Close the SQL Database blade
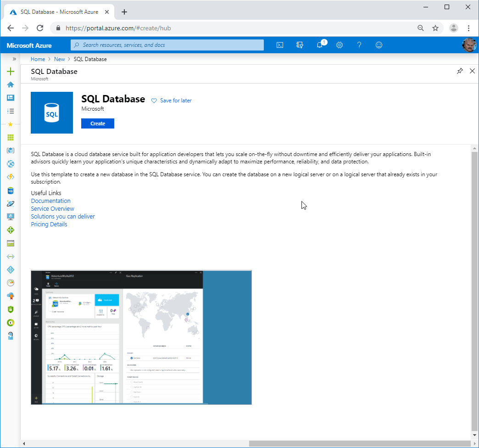This screenshot has height=448, width=479. (x=472, y=71)
